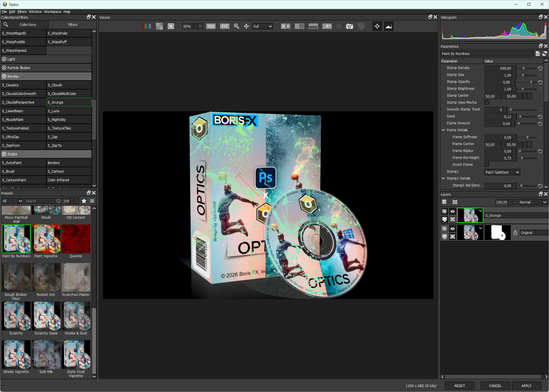Take a viewer snapshot with the camera icon
Image resolution: width=549 pixels, height=392 pixels.
tap(350, 26)
